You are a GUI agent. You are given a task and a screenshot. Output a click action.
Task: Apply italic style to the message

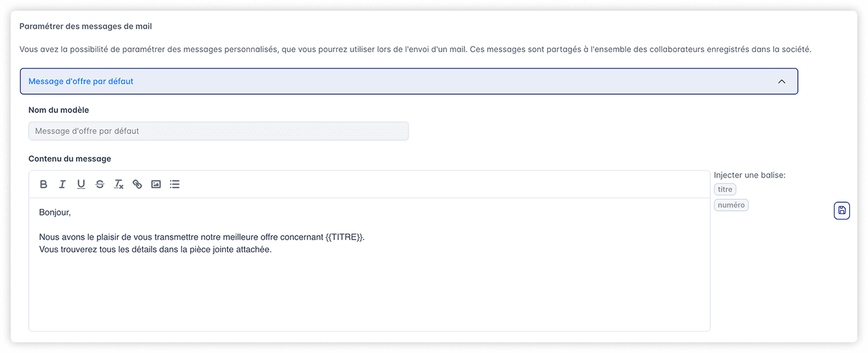62,184
